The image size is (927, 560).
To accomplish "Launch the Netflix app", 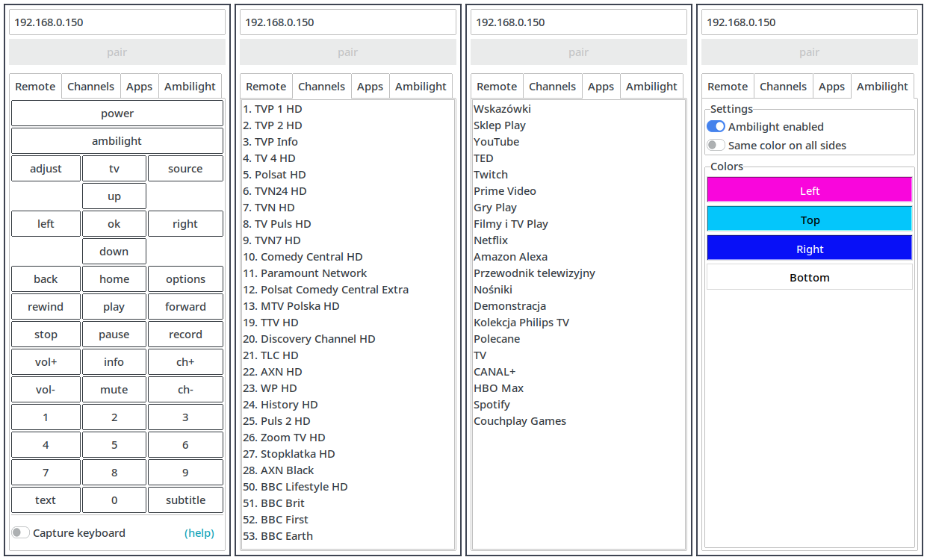I will click(x=491, y=240).
